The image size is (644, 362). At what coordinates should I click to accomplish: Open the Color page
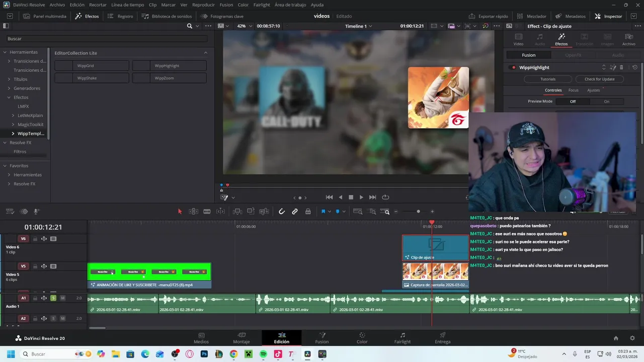coord(362,338)
